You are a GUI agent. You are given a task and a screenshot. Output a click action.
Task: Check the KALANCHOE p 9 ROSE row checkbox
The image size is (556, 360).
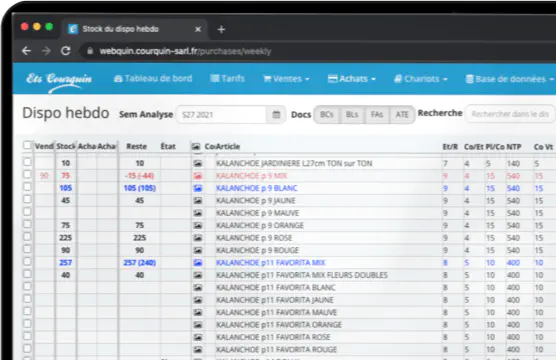(x=27, y=237)
